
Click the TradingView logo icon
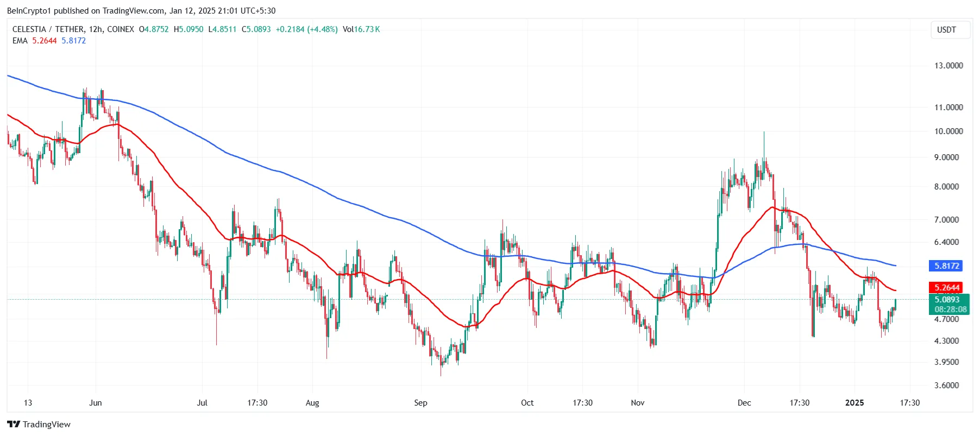click(x=14, y=424)
